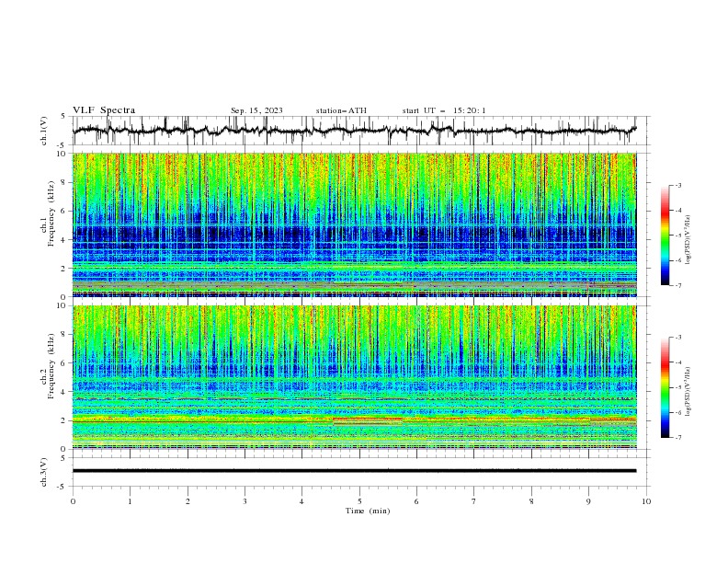The image size is (728, 563).
Task: Click the time axis tick label '8'
Action: pyautogui.click(x=531, y=501)
